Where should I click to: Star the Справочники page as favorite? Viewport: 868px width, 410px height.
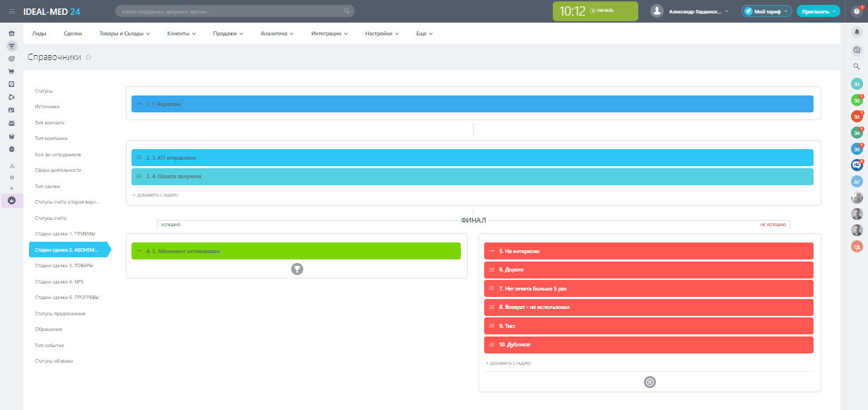[x=88, y=57]
